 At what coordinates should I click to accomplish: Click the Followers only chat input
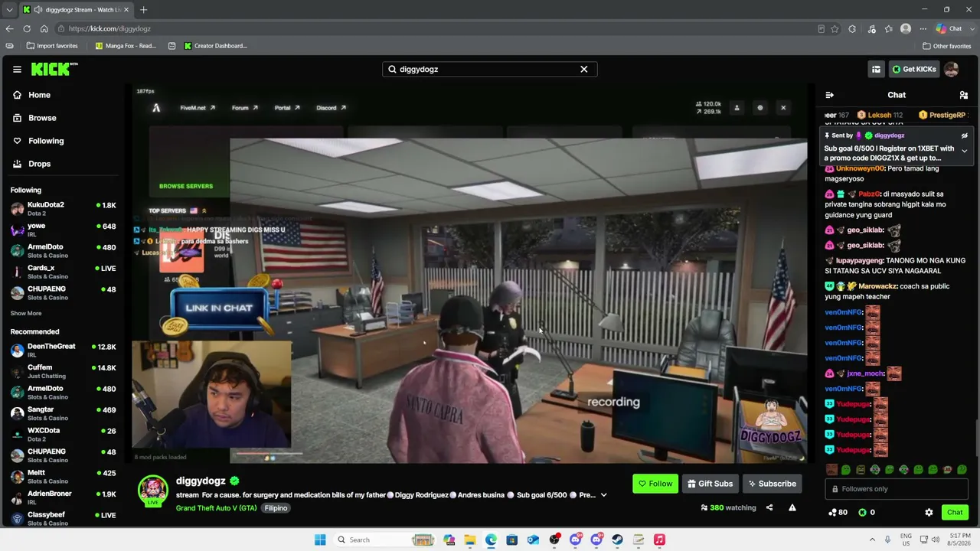tap(897, 489)
